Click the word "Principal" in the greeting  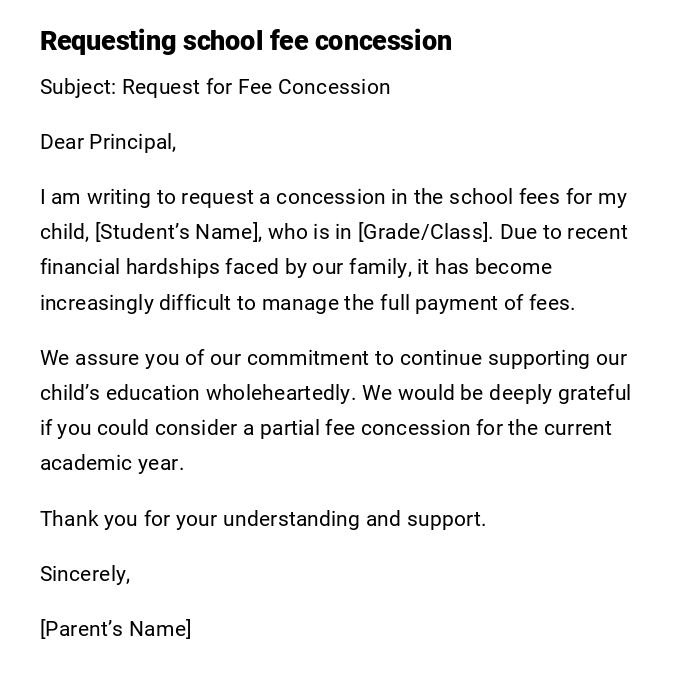[132, 142]
